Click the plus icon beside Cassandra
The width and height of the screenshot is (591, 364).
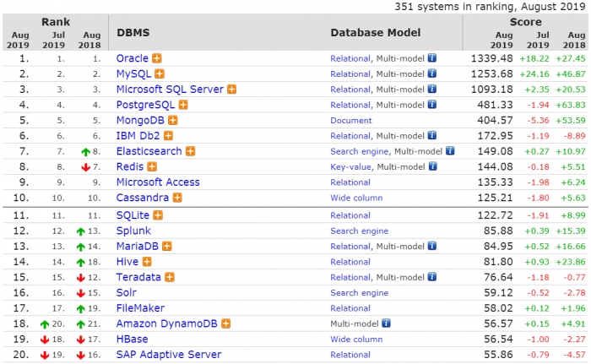[x=176, y=198]
